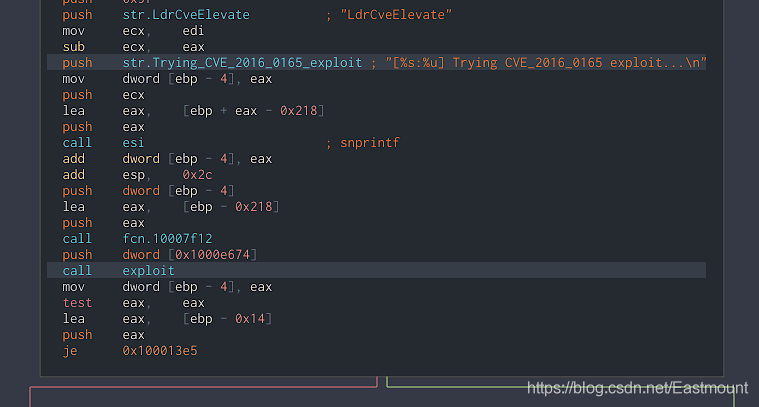This screenshot has width=759, height=407.
Task: Click the 'call esi' instruction
Action: tap(103, 143)
